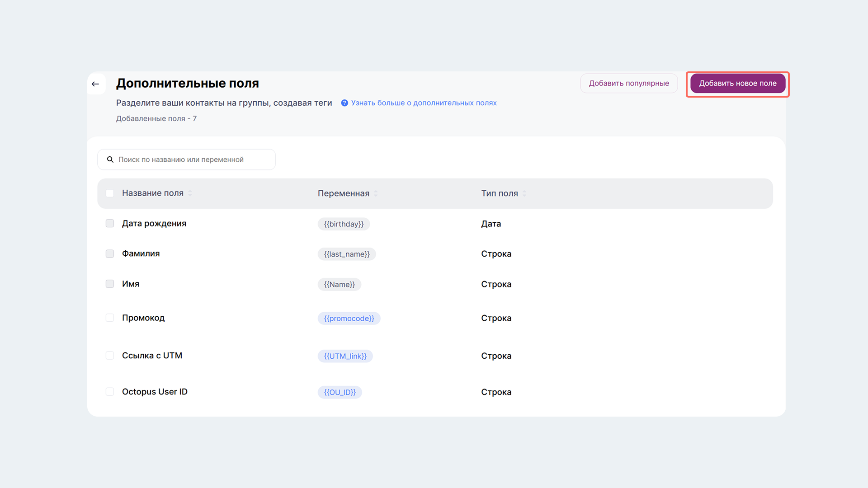Copy the {{UTM_link}} variable tag
Viewport: 868px width, 488px height.
click(345, 356)
